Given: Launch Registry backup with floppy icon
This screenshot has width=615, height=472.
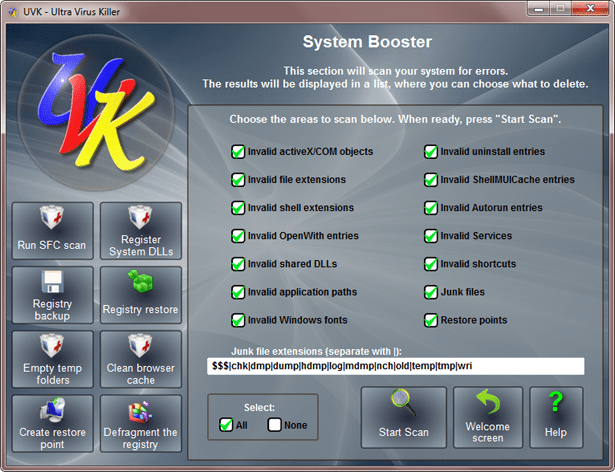Looking at the screenshot, I should pyautogui.click(x=53, y=295).
